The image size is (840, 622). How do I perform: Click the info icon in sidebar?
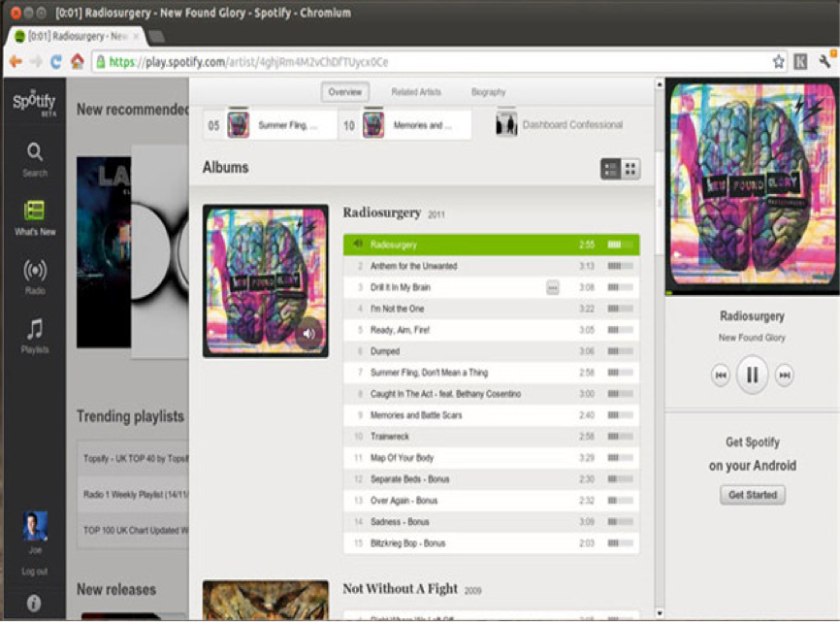tap(34, 604)
